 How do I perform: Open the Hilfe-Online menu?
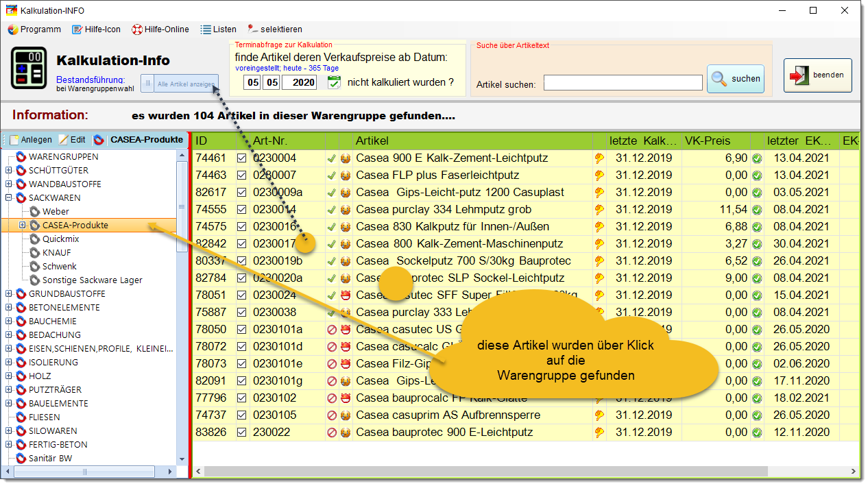(160, 29)
